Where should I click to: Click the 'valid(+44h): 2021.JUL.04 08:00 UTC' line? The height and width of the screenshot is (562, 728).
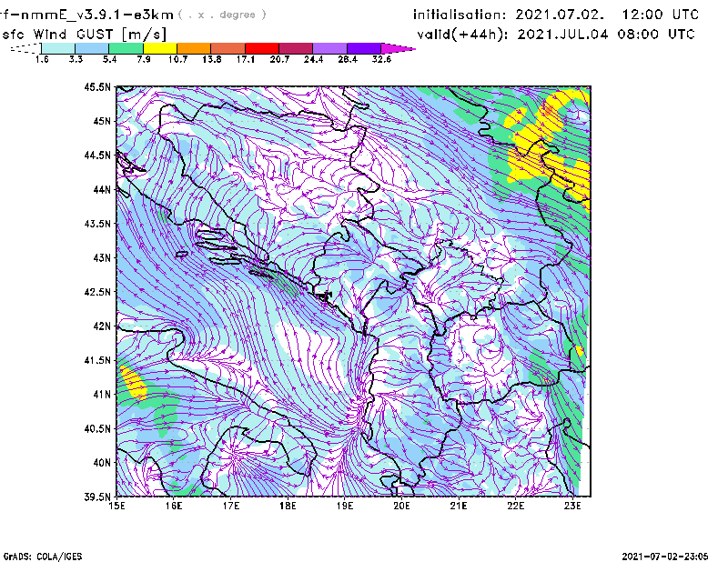pos(556,35)
